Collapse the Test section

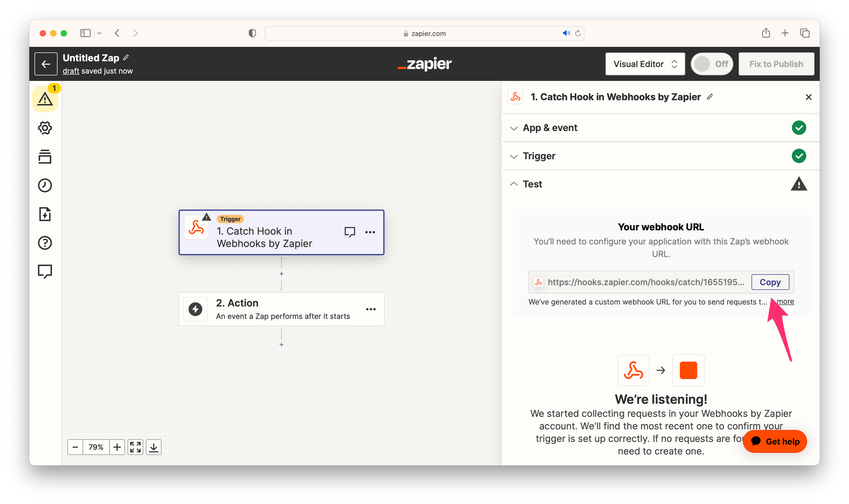pyautogui.click(x=661, y=184)
